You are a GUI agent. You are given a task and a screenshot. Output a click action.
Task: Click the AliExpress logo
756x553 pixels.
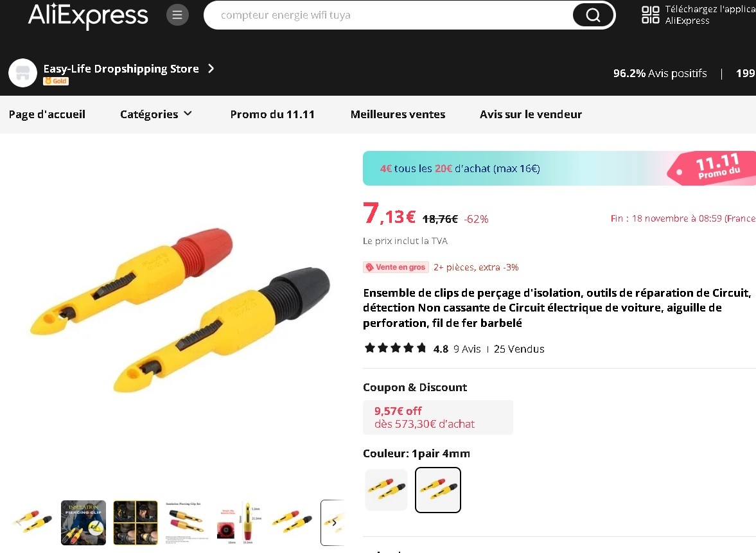tap(88, 15)
